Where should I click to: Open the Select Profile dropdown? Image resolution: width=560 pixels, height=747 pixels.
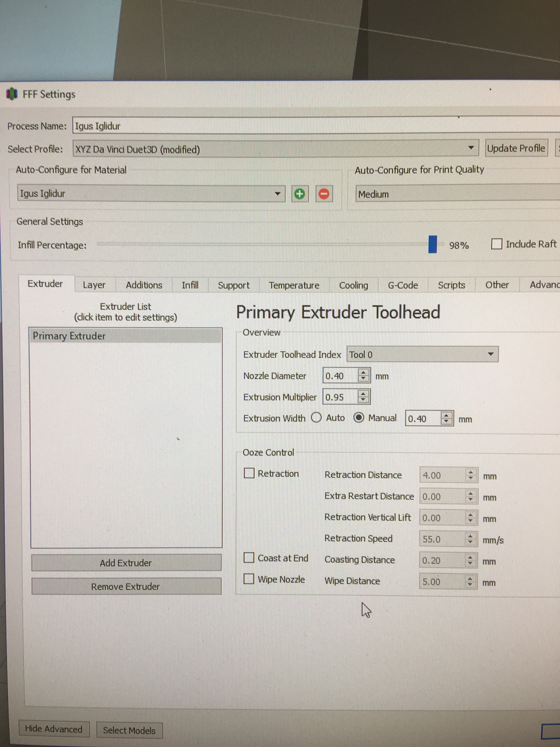(276, 149)
